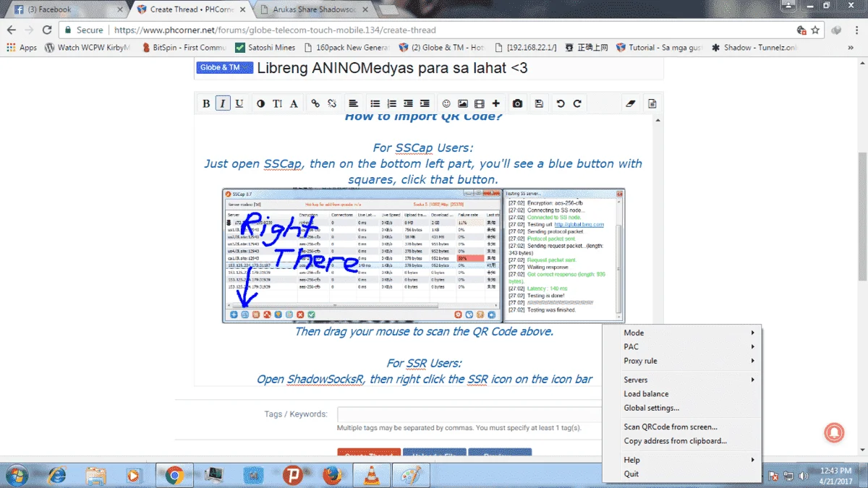Click the browser address bar URL
The image size is (868, 488).
[275, 30]
